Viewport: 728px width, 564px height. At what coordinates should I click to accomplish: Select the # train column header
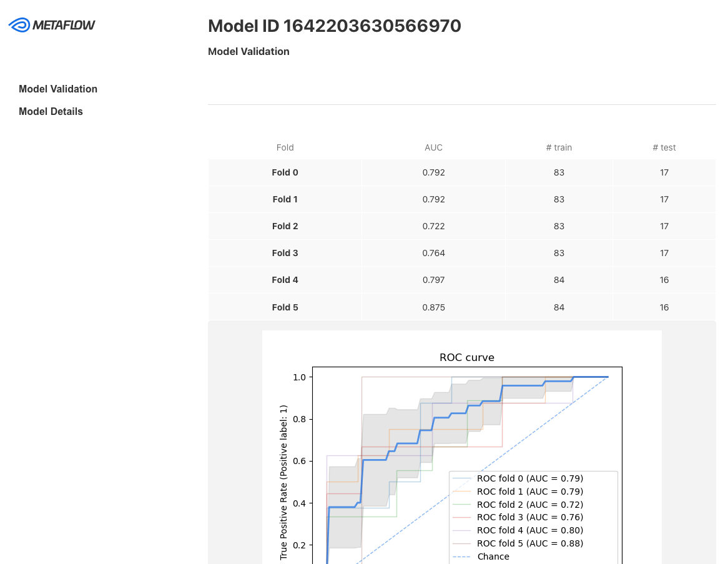pyautogui.click(x=558, y=147)
